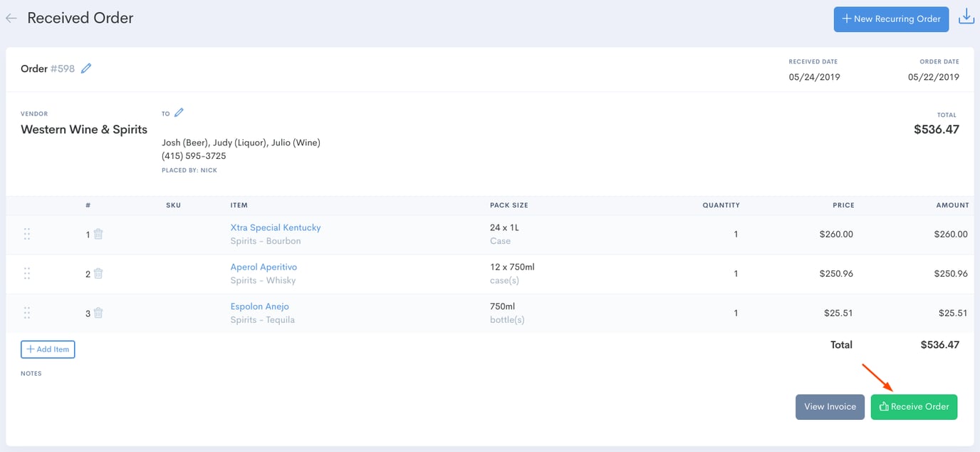
Task: Delete Xtra Special Kentucky with trash icon
Action: pyautogui.click(x=98, y=234)
